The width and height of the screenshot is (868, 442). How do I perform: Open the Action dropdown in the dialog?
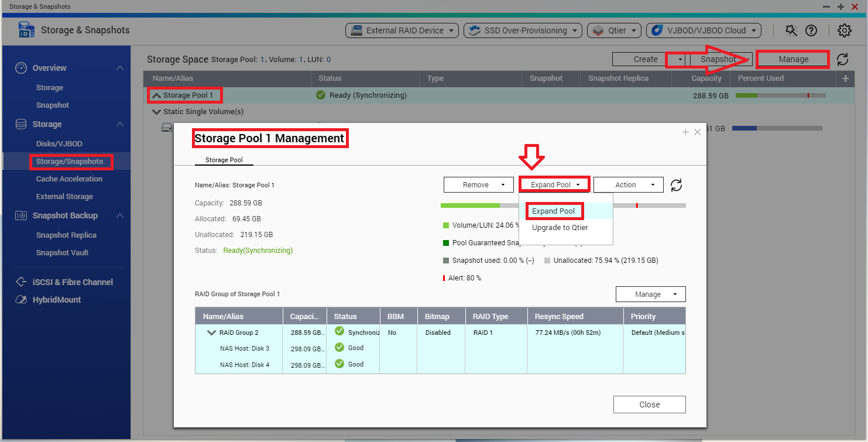pyautogui.click(x=629, y=185)
